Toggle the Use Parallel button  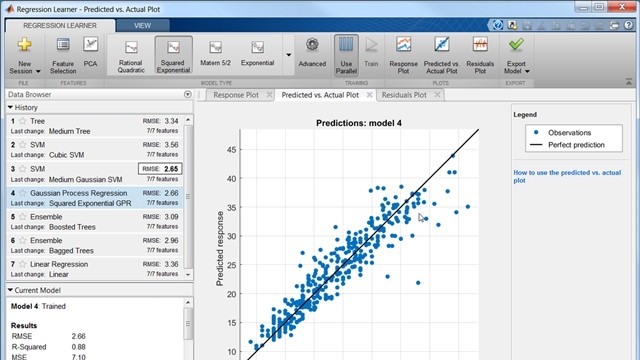coord(346,56)
